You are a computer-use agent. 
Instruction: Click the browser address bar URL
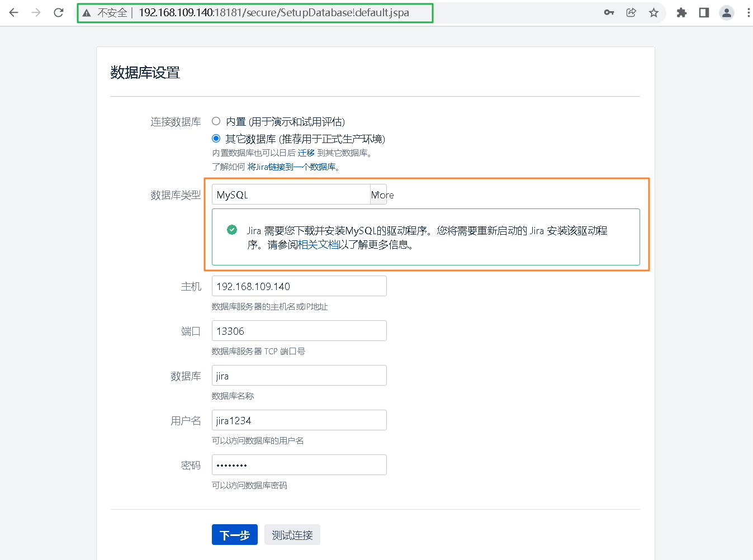pos(274,12)
